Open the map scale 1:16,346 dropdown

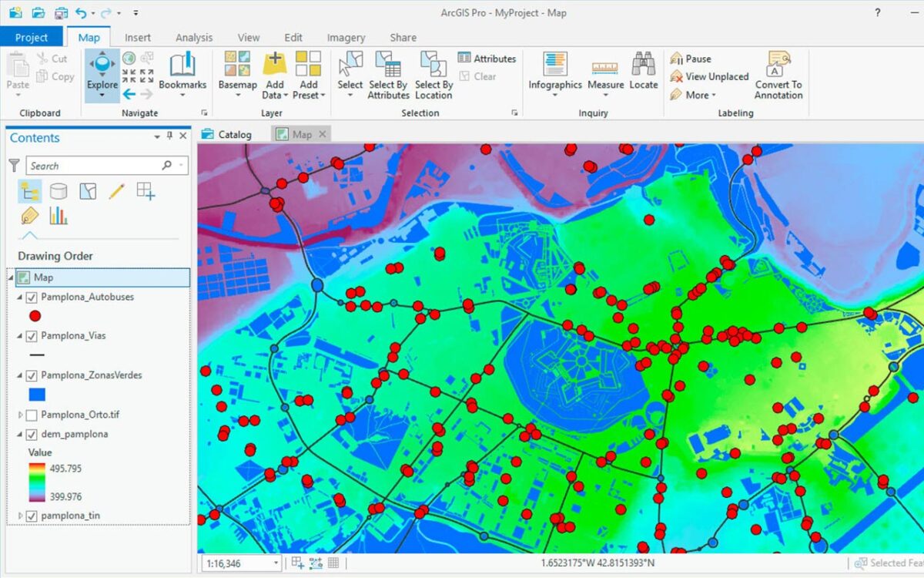tap(276, 563)
